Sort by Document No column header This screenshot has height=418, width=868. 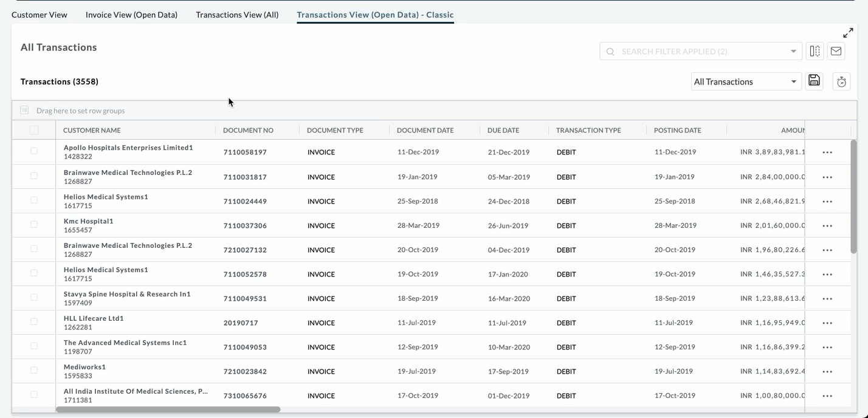tap(248, 130)
